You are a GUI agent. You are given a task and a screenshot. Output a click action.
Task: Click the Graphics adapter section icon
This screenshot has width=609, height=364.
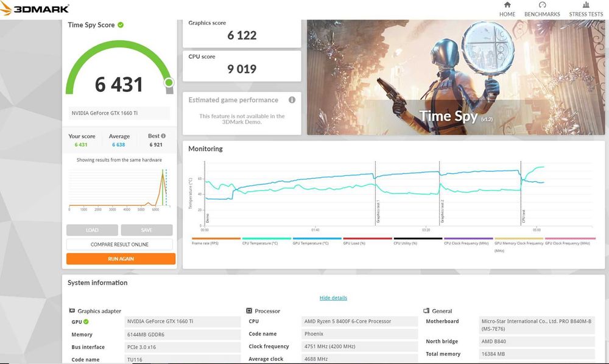pyautogui.click(x=72, y=310)
